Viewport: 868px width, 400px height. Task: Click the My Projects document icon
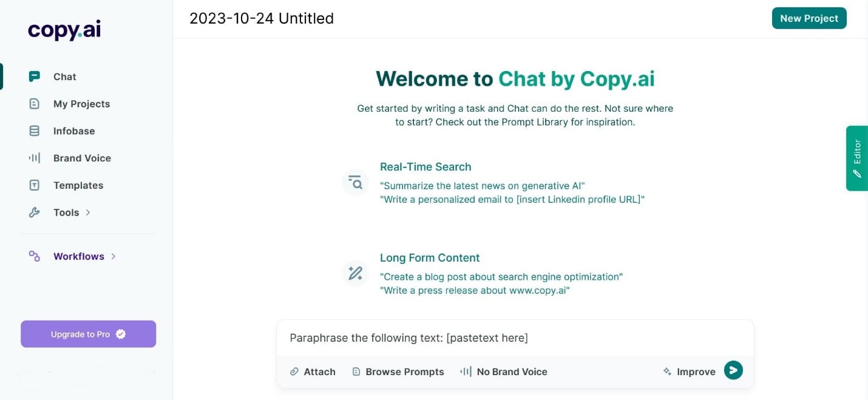[x=35, y=104]
